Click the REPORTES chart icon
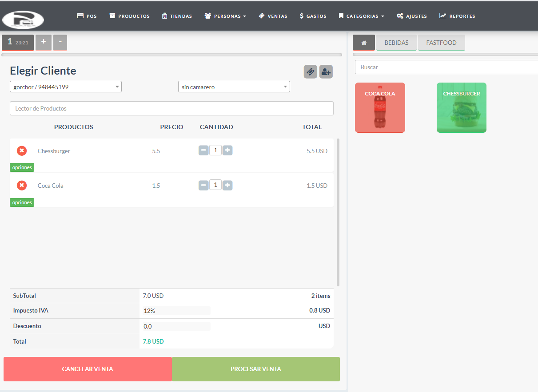Image resolution: width=538 pixels, height=392 pixels. [x=442, y=16]
